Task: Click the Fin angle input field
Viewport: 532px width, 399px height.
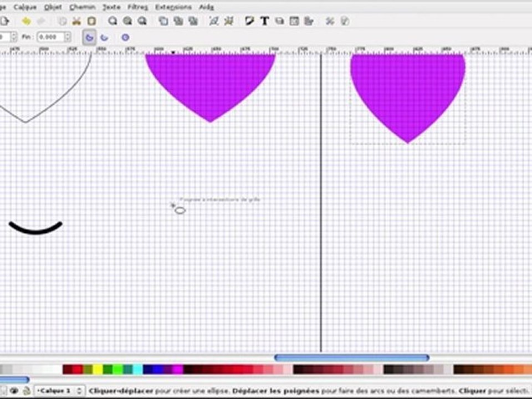Action: (x=51, y=37)
